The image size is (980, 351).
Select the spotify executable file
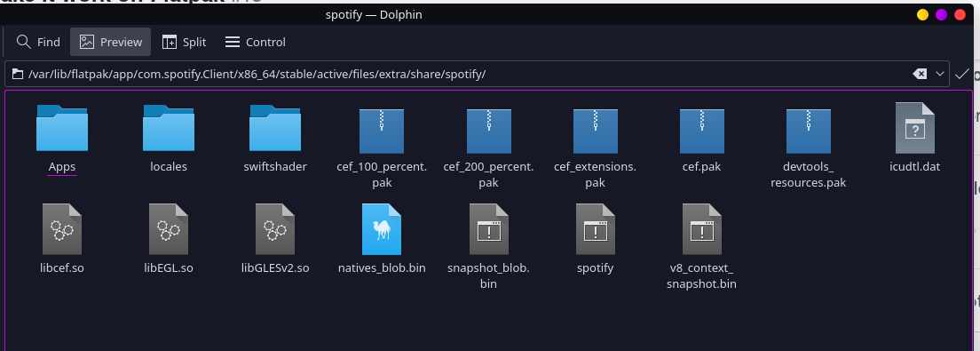(x=596, y=229)
